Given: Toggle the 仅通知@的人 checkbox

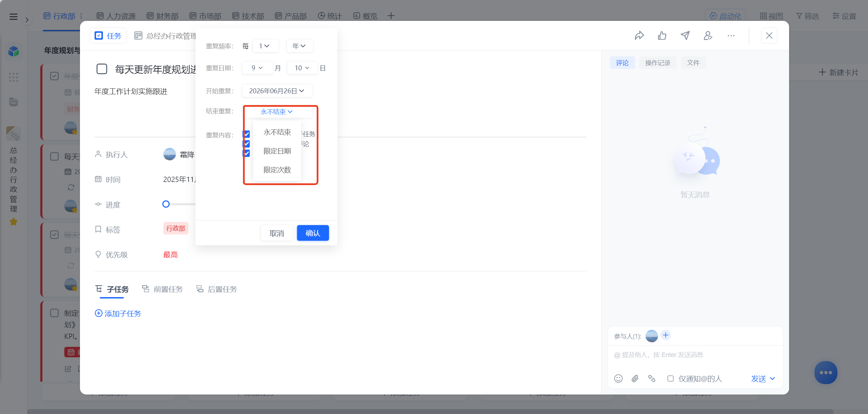Looking at the screenshot, I should click(x=671, y=379).
